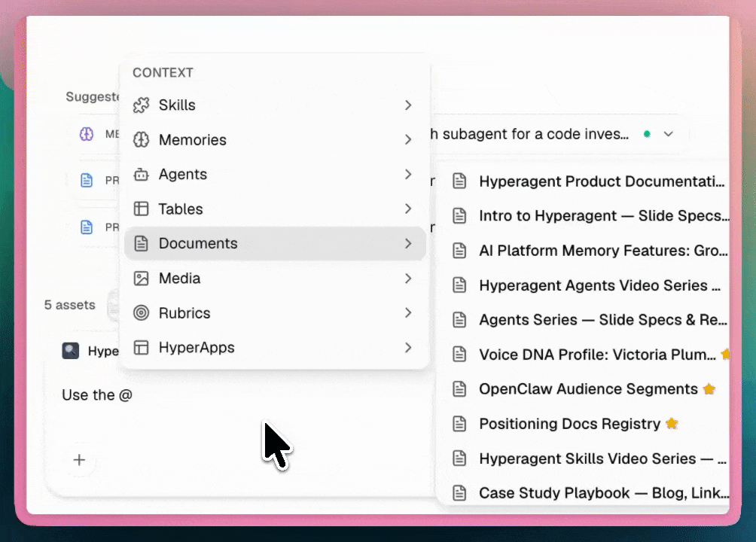Click the purple brain icon in Suggested list
Viewport: 756px width, 542px height.
(x=87, y=134)
